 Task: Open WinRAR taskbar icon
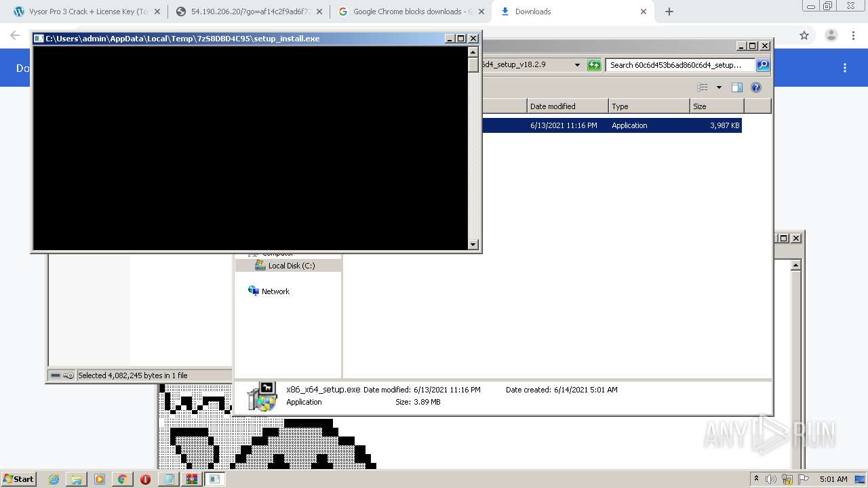point(192,479)
